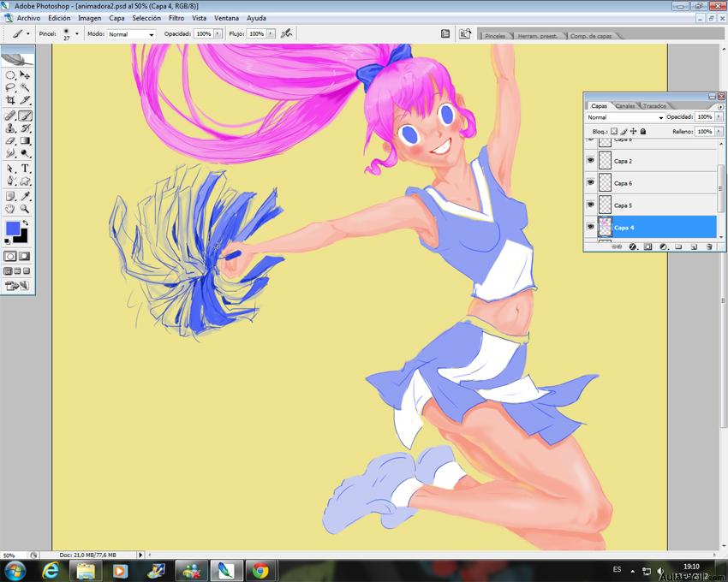Open the Imagen menu
The height and width of the screenshot is (582, 728).
click(x=90, y=18)
